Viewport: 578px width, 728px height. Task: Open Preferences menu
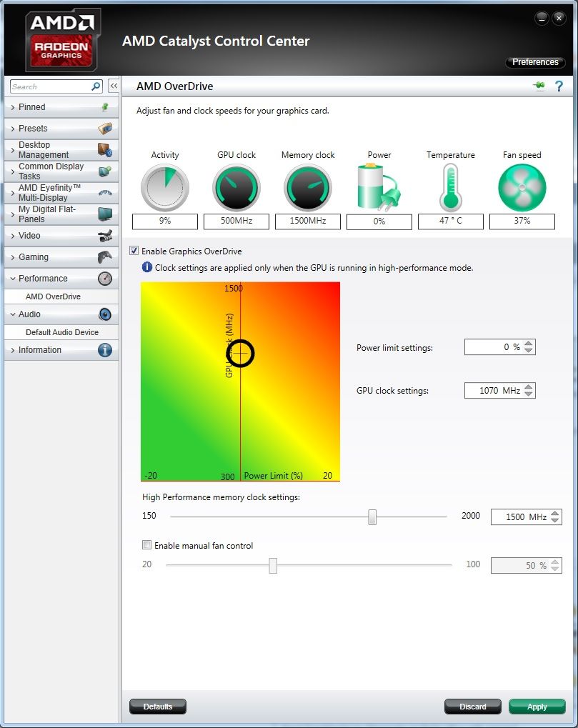[x=535, y=62]
